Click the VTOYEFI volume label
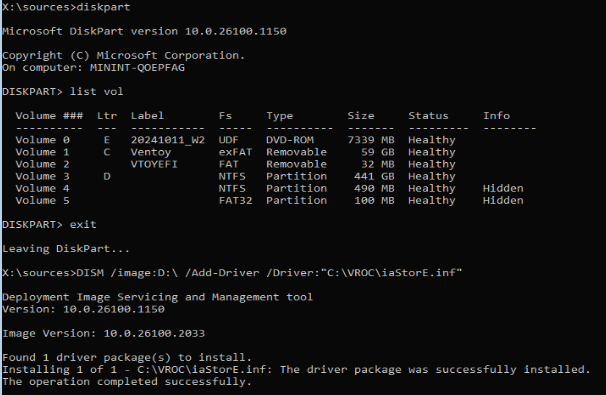The width and height of the screenshot is (606, 395). [154, 164]
